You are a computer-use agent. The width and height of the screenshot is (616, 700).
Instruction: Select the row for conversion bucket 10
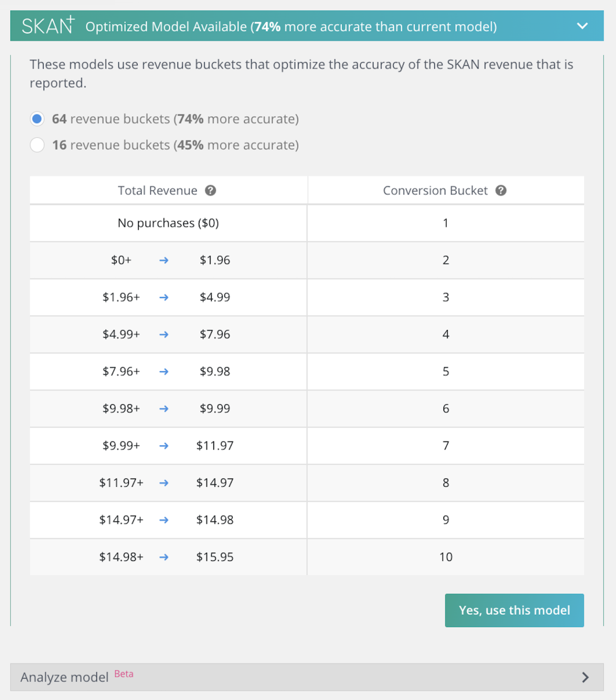[x=446, y=557]
